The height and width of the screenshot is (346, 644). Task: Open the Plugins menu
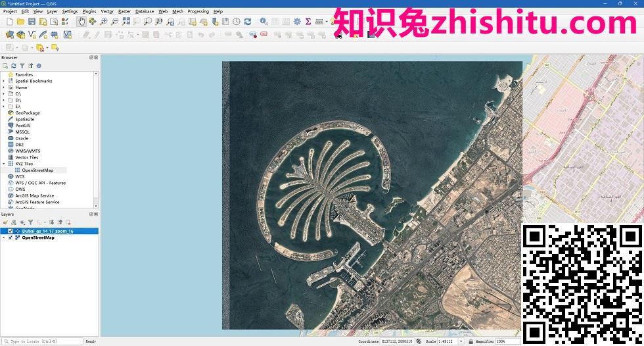click(x=89, y=11)
